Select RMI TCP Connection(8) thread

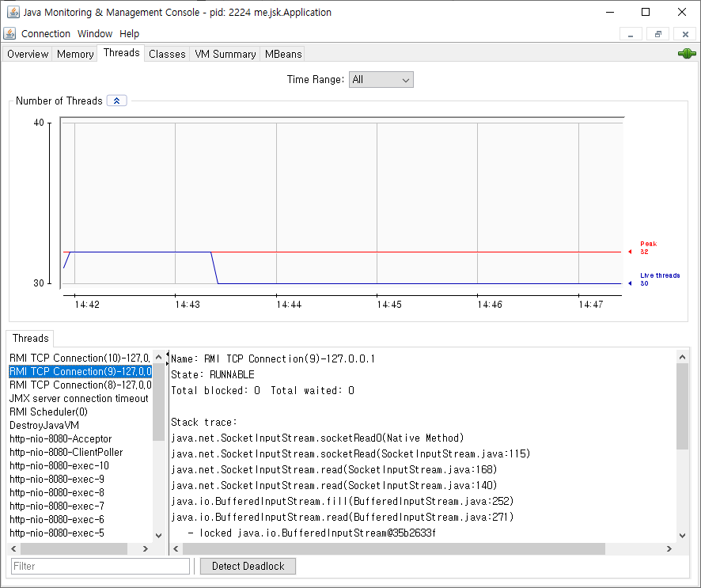tap(81, 385)
